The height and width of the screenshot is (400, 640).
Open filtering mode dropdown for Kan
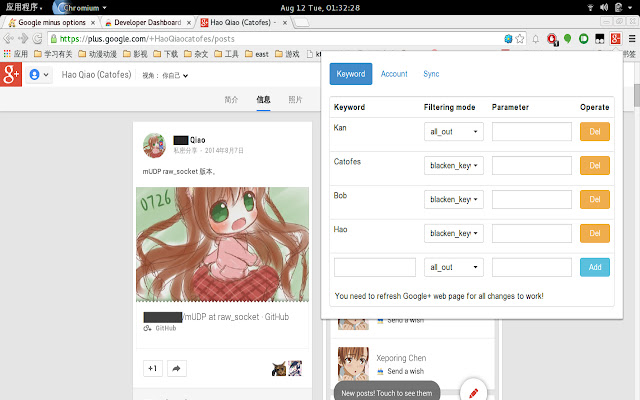pos(453,132)
